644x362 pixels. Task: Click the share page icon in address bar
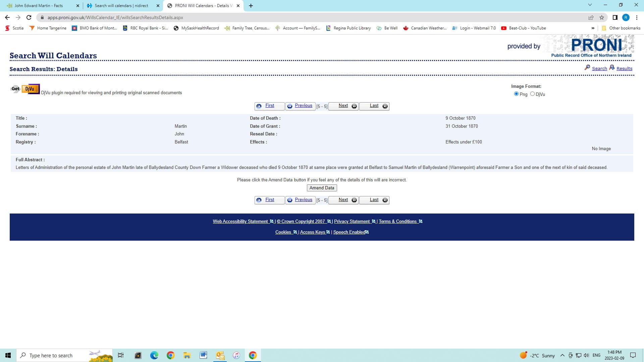(591, 17)
